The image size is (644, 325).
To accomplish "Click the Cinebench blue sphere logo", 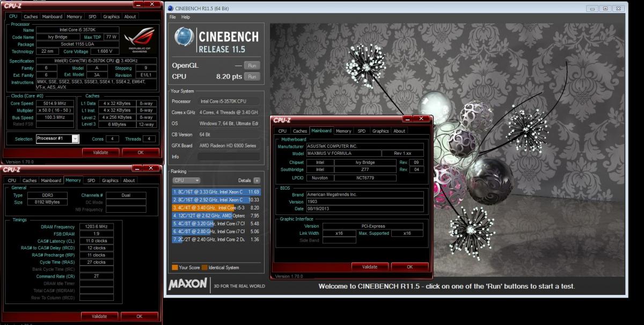I will (185, 37).
